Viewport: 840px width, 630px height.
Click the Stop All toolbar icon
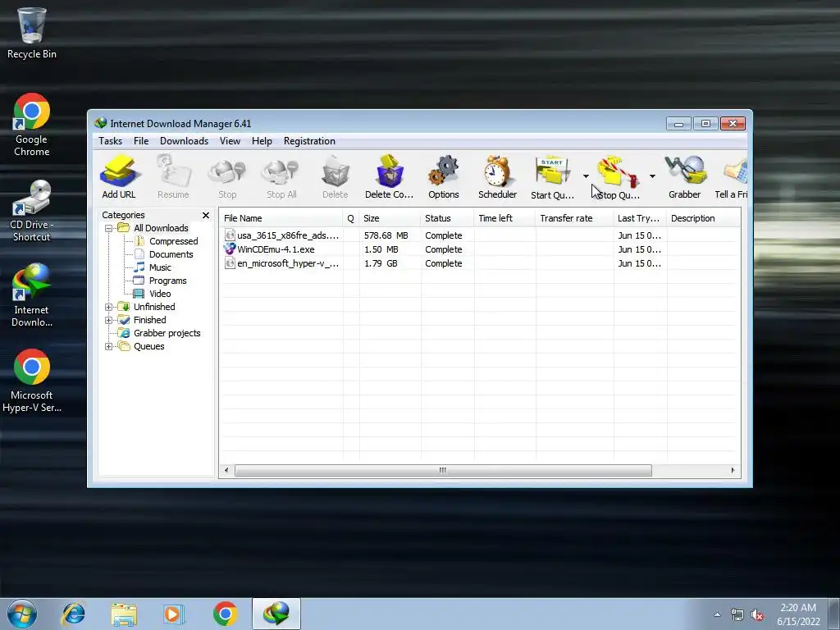pos(281,177)
